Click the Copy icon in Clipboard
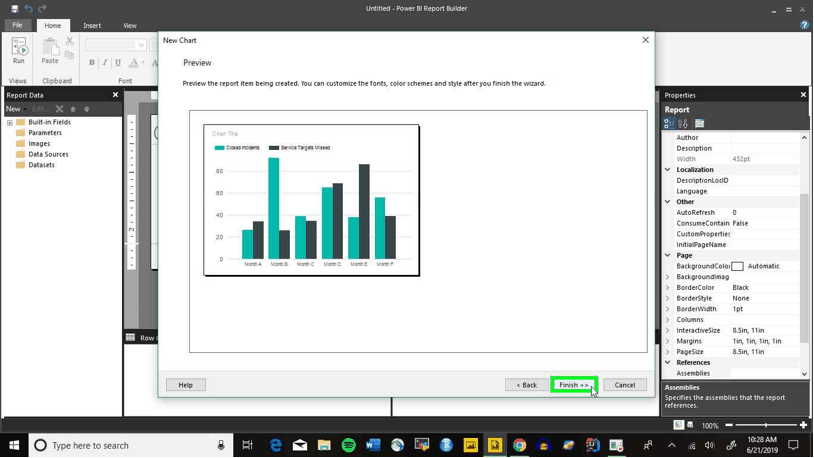The image size is (814, 458). coord(70,55)
